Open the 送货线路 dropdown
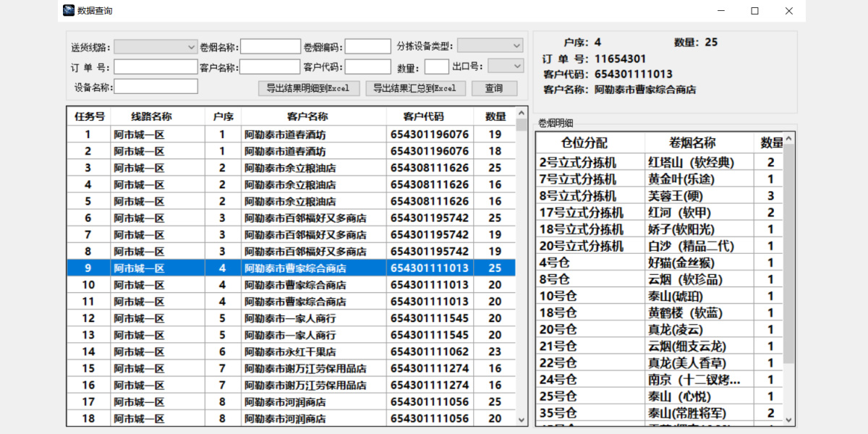This screenshot has width=868, height=434. pyautogui.click(x=155, y=46)
